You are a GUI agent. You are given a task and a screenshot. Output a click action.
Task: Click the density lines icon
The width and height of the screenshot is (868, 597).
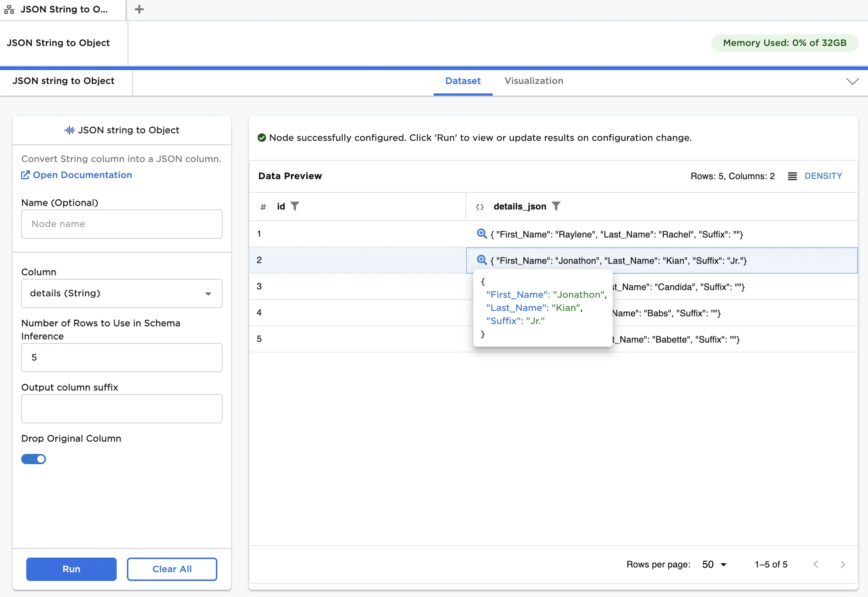point(792,176)
